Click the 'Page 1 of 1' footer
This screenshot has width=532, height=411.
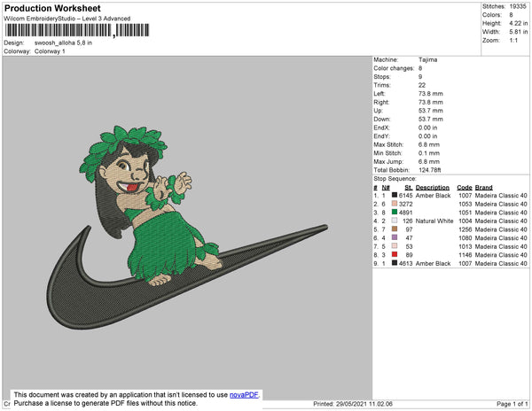[512, 404]
